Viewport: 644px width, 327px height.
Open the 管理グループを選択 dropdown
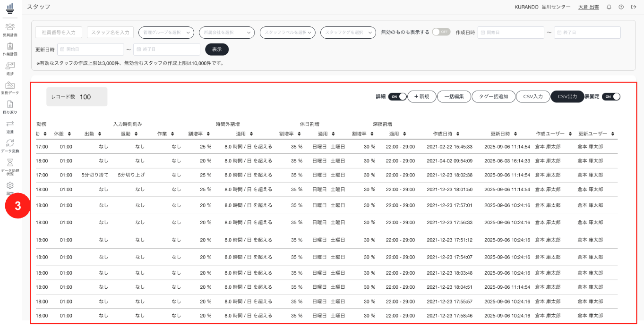(x=166, y=33)
